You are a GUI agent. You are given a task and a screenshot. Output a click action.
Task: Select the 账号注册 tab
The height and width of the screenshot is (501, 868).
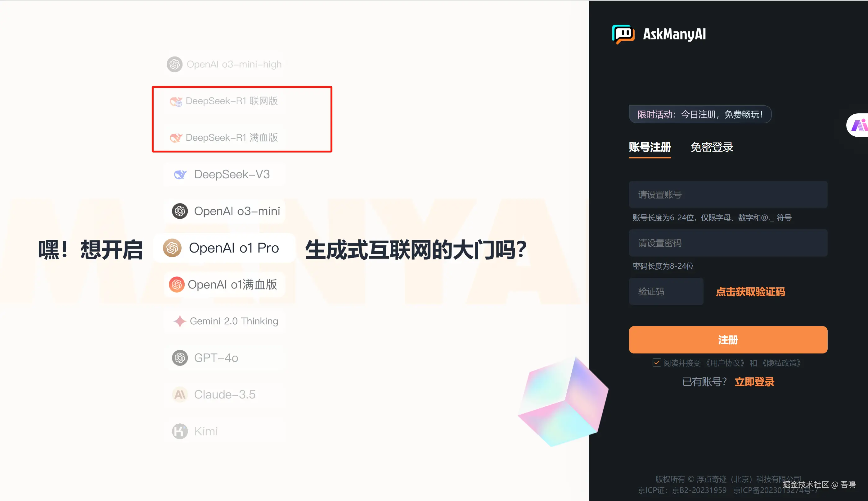(650, 147)
